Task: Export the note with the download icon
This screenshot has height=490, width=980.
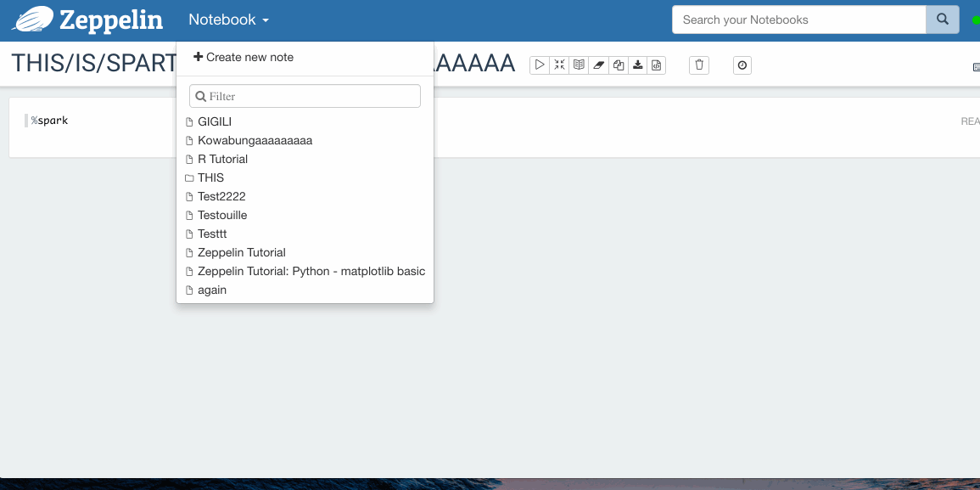Action: point(637,65)
